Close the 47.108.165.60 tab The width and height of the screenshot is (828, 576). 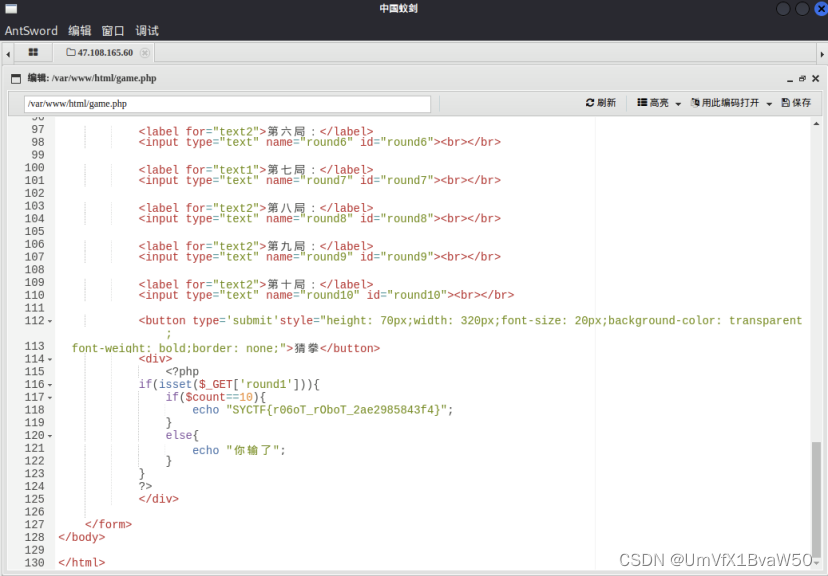click(x=145, y=53)
